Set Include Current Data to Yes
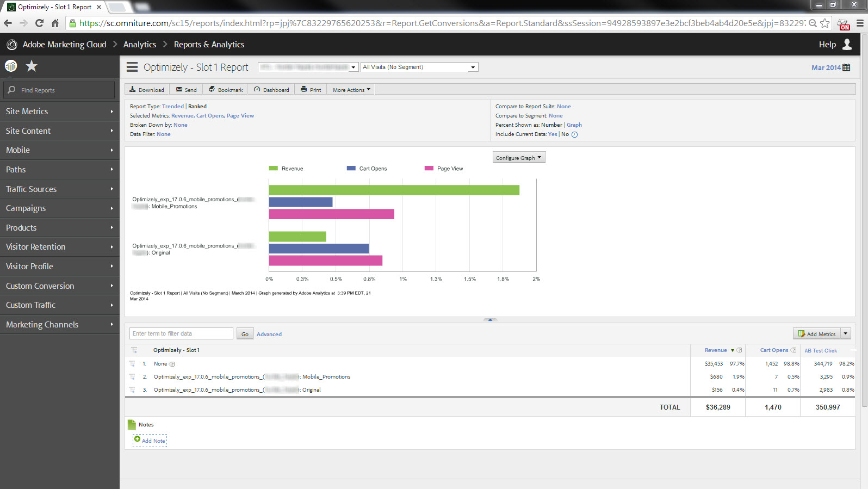 (553, 134)
